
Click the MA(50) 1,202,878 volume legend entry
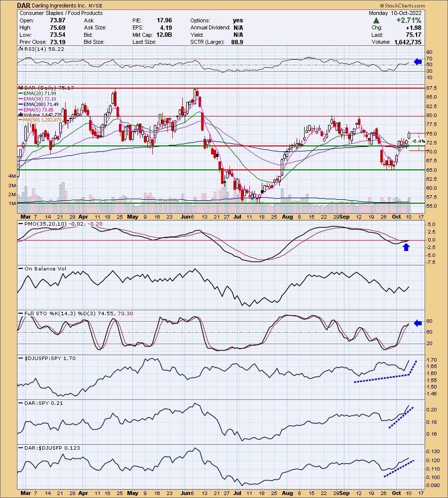pyautogui.click(x=42, y=120)
